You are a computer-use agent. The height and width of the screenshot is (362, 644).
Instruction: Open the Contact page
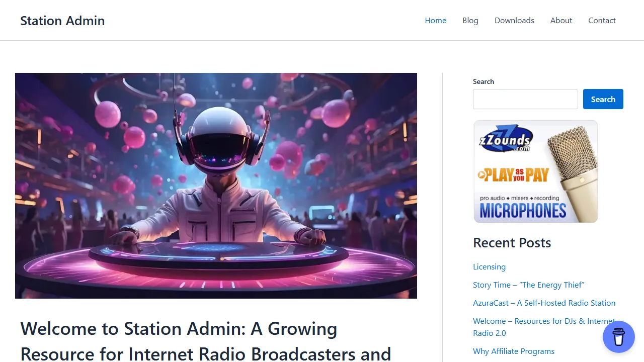(x=602, y=20)
